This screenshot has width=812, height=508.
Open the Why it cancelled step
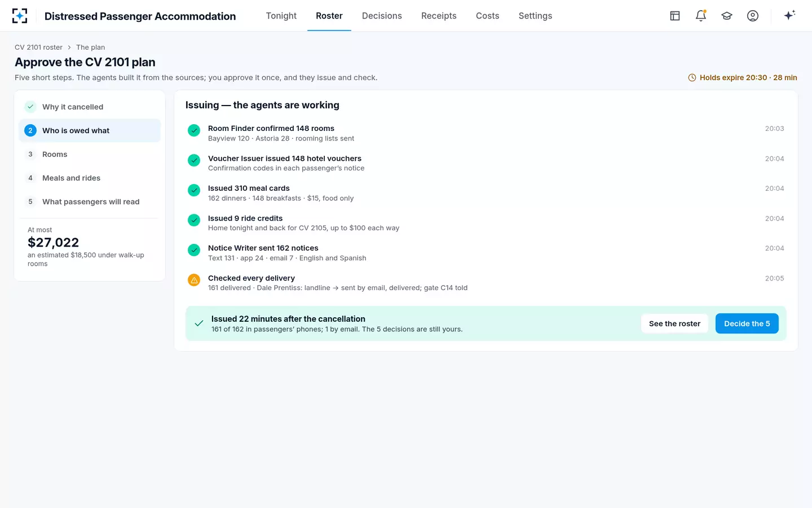pos(90,107)
